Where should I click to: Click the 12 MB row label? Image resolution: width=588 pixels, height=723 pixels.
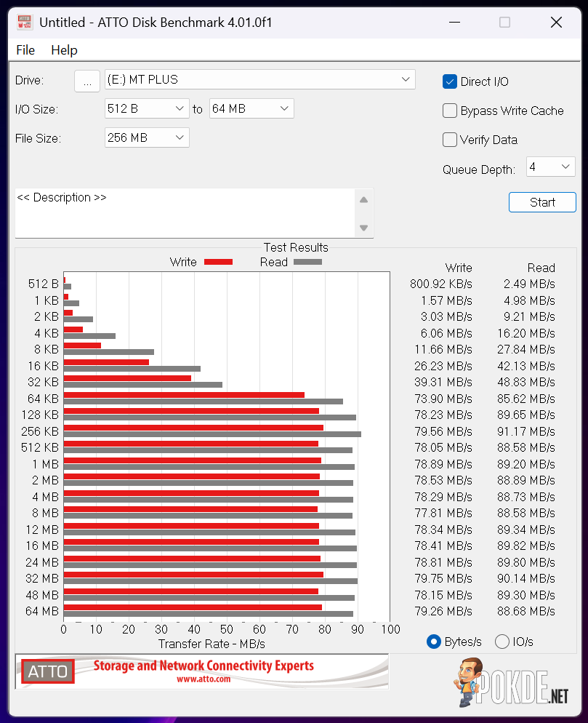(x=42, y=530)
